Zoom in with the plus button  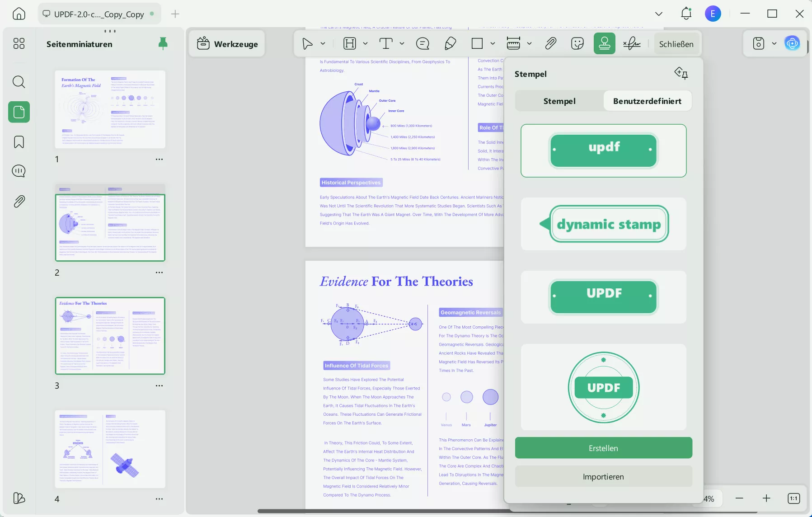point(766,498)
